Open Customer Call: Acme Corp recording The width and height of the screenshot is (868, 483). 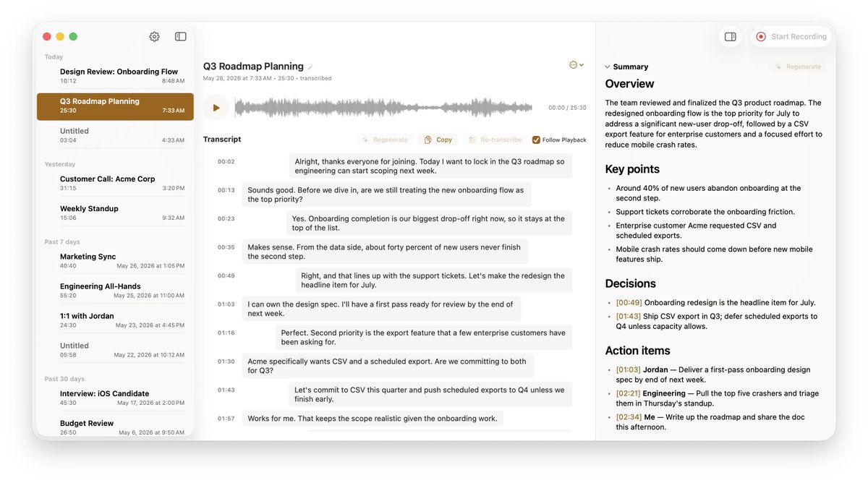coord(116,183)
